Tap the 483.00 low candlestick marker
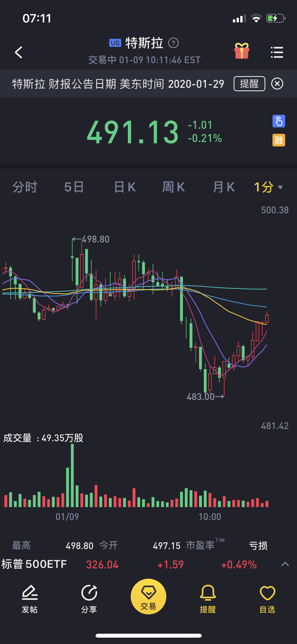 [x=205, y=397]
